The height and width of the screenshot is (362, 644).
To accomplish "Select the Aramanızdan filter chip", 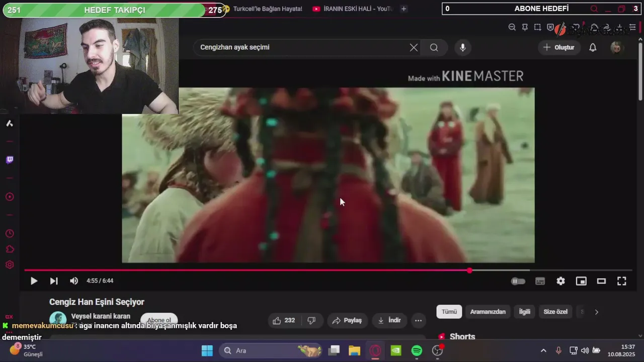I will (488, 312).
